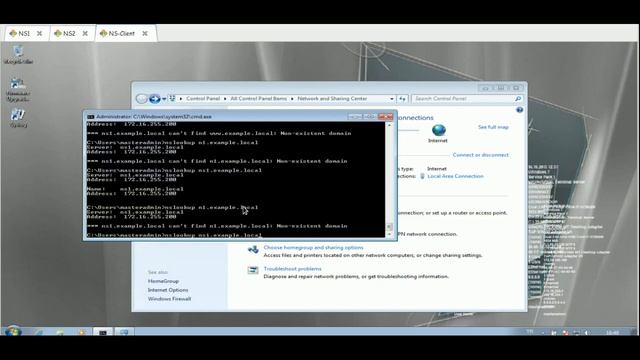
Task: Click the Local Area Connection adapter icon
Action: [422, 176]
